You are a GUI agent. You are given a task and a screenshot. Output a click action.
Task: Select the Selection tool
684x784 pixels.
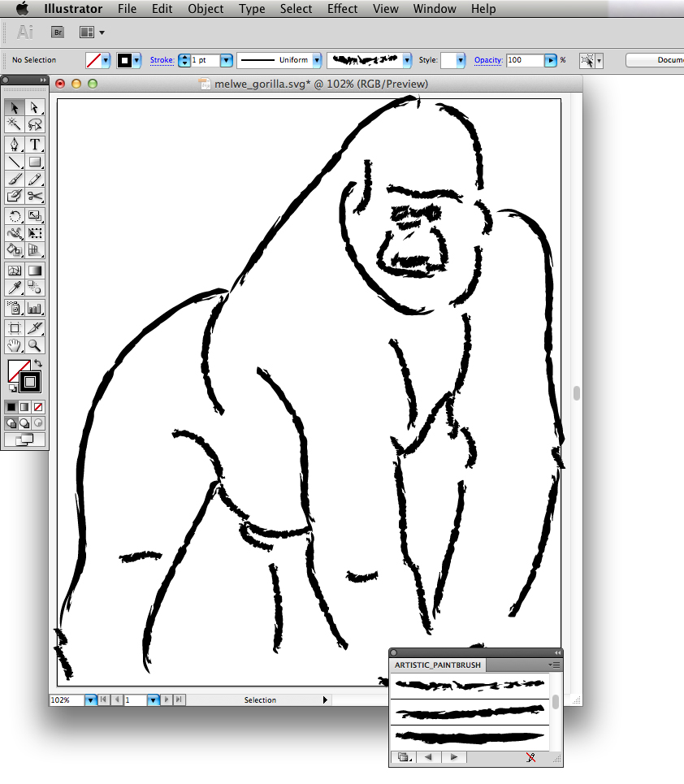click(x=14, y=107)
